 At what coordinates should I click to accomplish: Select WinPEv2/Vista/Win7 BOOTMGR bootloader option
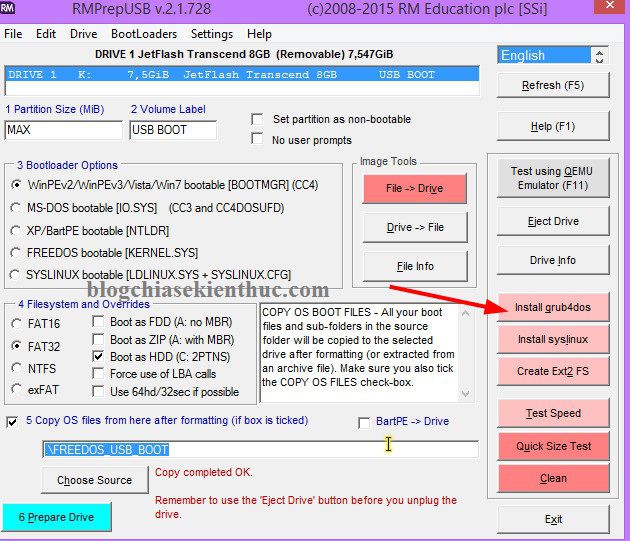click(16, 185)
